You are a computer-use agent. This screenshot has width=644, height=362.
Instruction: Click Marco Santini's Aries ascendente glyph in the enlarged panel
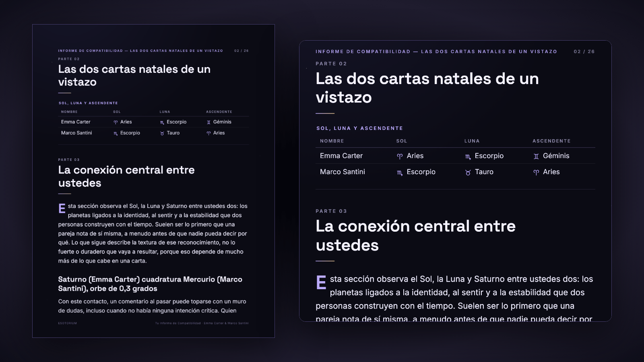(x=536, y=173)
